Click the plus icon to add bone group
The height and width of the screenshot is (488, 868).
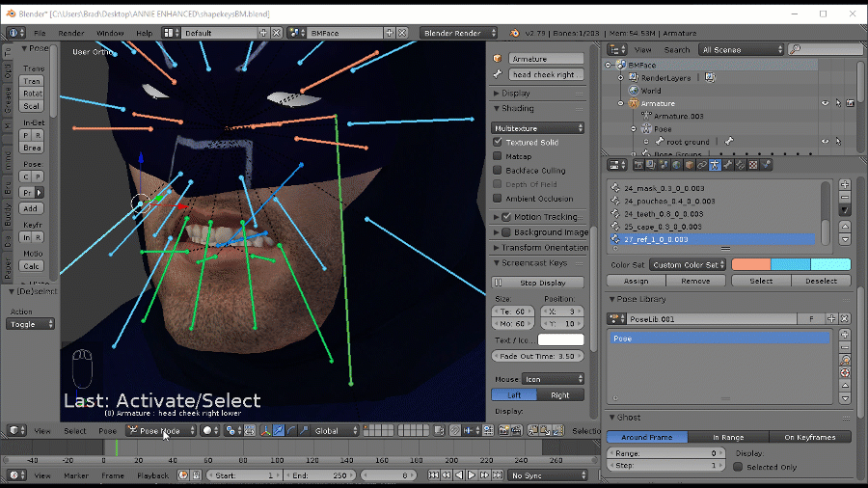(x=845, y=184)
